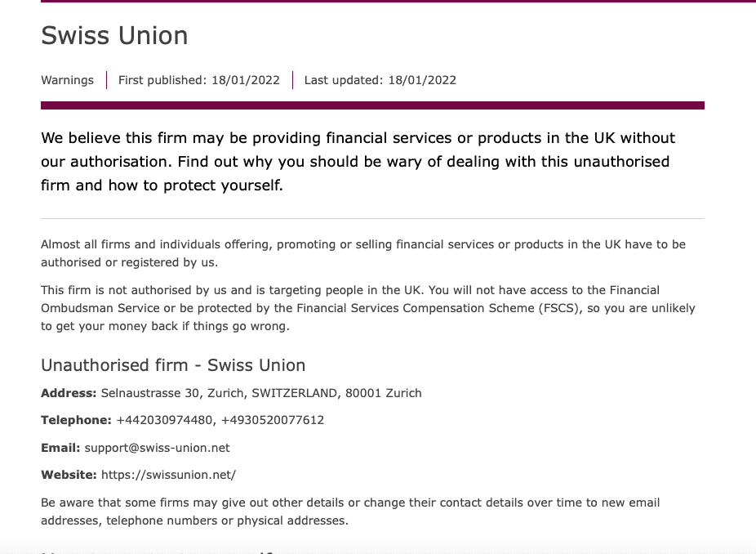Click the Telephone label
Viewport: 756px width, 554px height.
click(76, 420)
